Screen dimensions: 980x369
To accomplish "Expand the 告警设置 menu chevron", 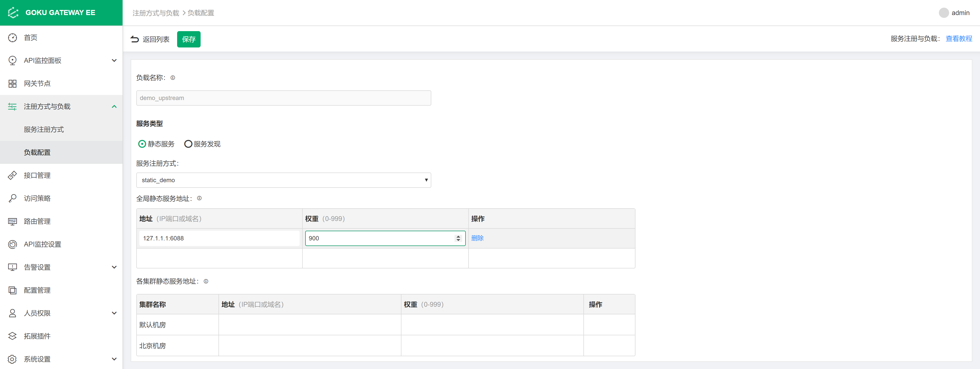I will pyautogui.click(x=114, y=267).
